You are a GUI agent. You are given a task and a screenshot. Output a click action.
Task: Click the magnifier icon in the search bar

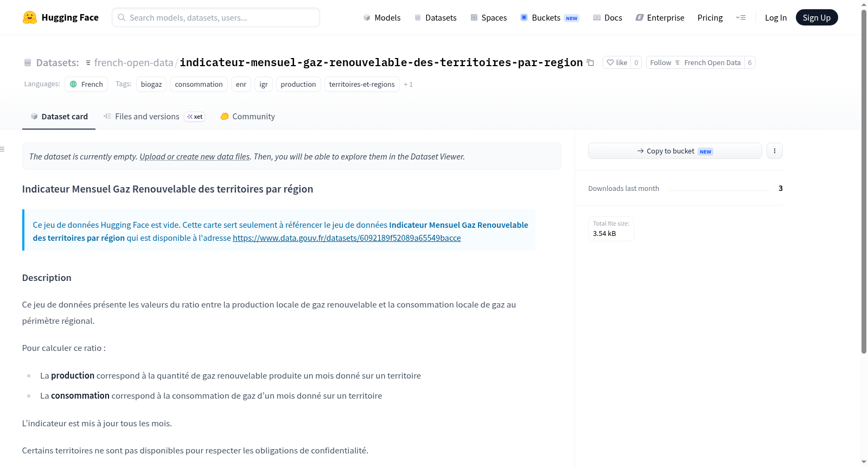click(122, 17)
